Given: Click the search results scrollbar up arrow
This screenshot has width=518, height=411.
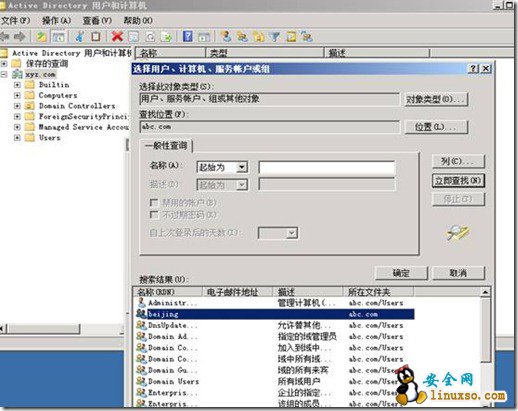Looking at the screenshot, I should pos(485,292).
